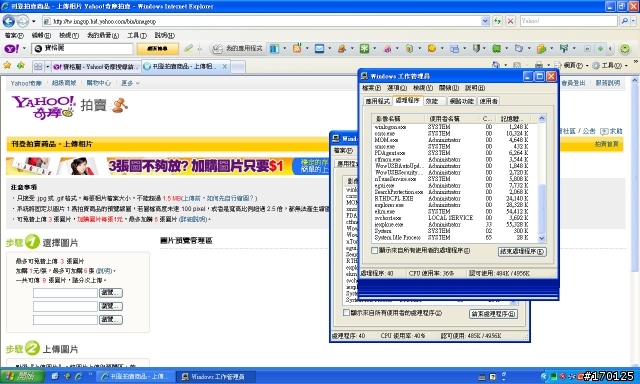Refresh the page using address bar refresh icon
Viewport: 640px width, 384px height.
pyautogui.click(x=497, y=21)
